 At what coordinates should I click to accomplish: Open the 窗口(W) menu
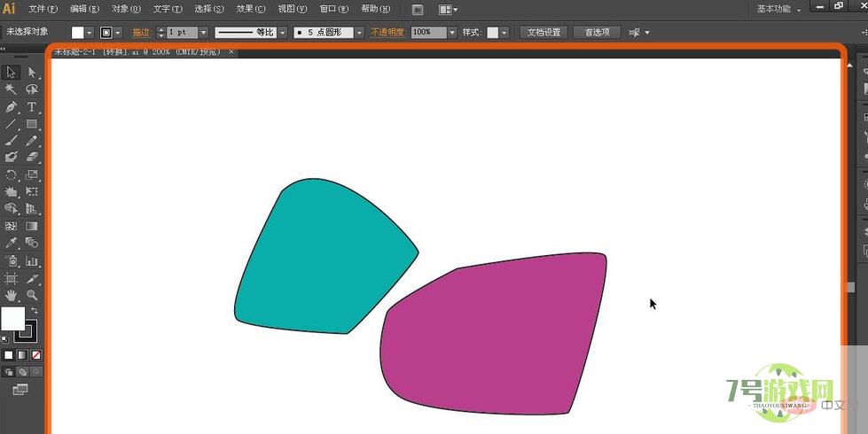333,9
